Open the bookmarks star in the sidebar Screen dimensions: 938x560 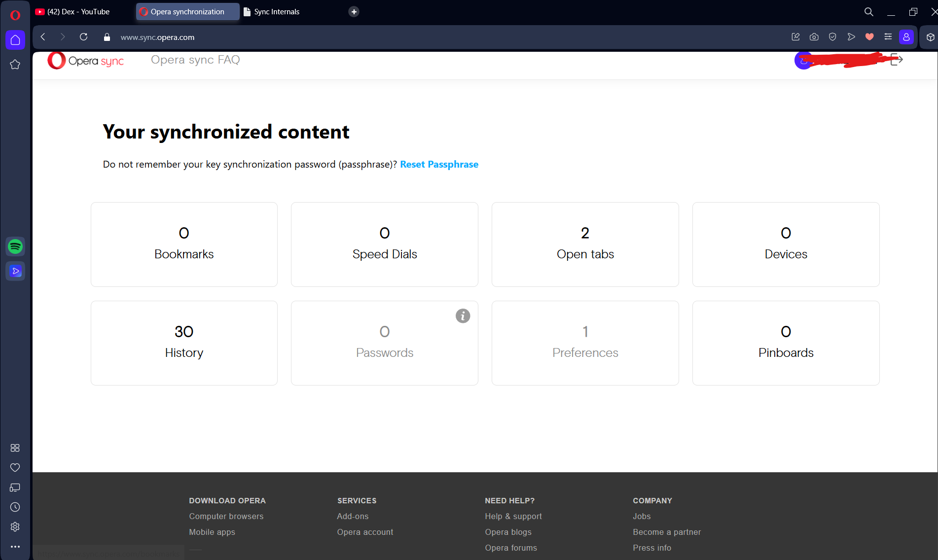(x=15, y=64)
